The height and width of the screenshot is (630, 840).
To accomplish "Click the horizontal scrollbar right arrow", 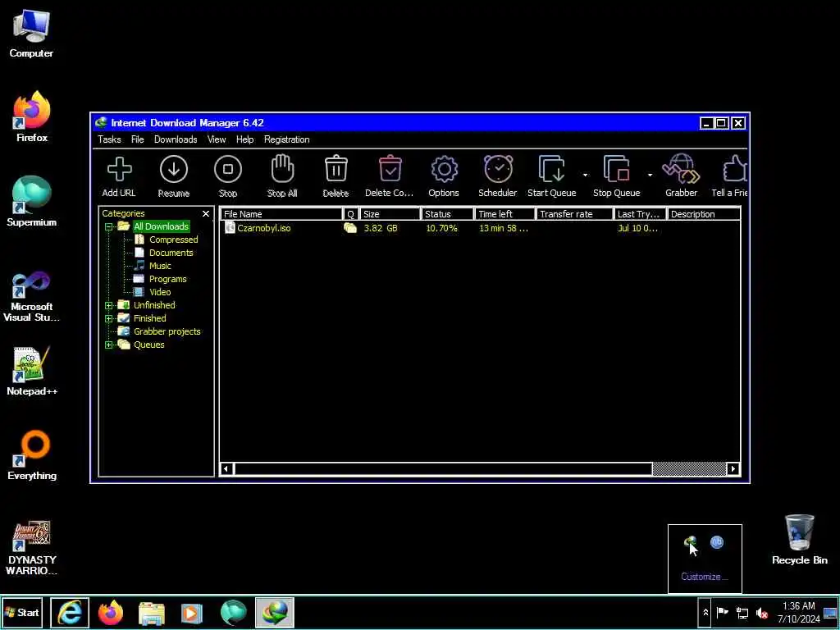I will click(x=733, y=468).
